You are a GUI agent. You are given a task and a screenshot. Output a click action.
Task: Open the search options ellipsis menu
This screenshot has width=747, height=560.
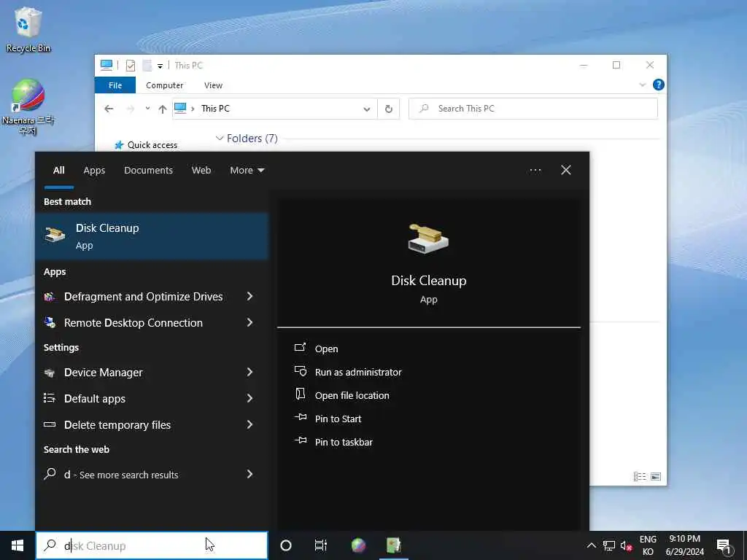[535, 171]
